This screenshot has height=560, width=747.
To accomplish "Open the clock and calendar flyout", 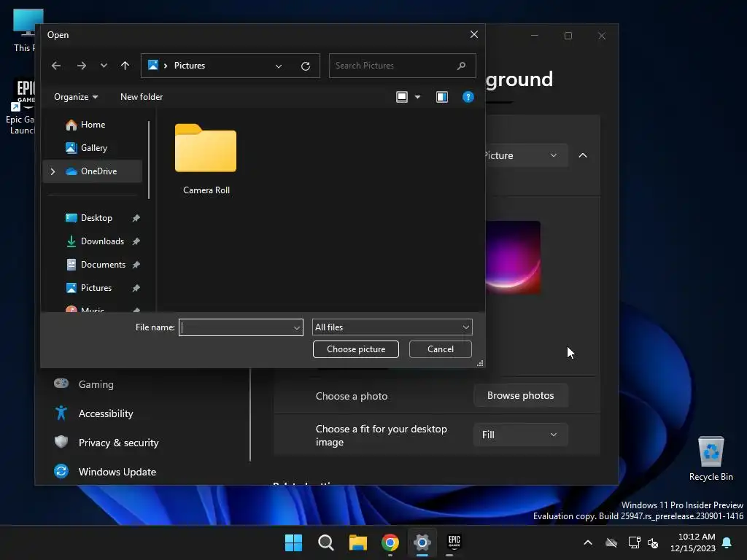I will point(693,542).
